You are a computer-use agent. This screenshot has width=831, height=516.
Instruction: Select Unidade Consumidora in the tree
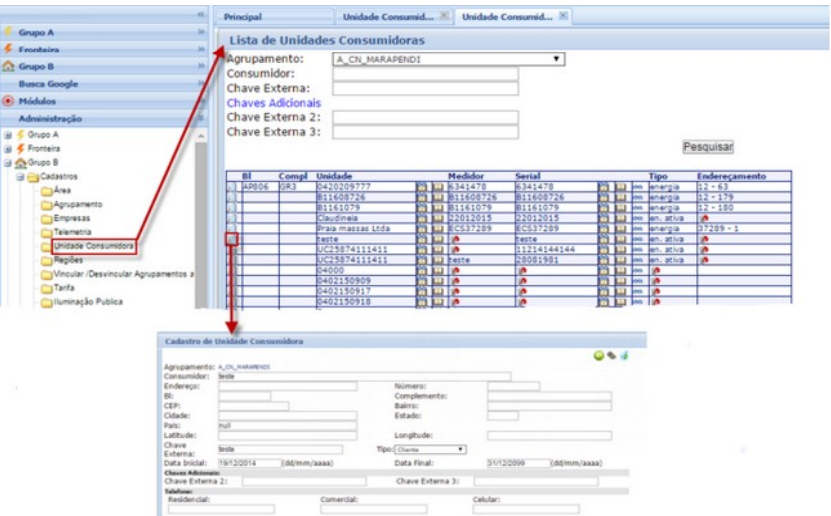click(x=93, y=245)
